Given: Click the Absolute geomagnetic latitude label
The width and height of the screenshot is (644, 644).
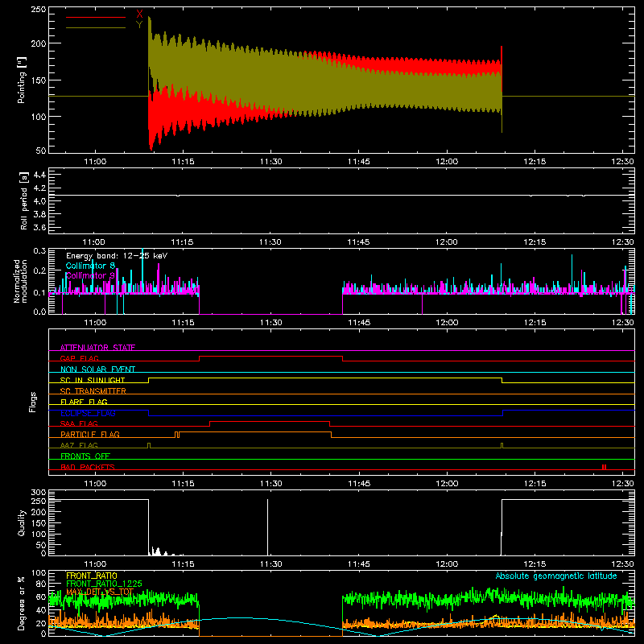Looking at the screenshot, I should [556, 576].
